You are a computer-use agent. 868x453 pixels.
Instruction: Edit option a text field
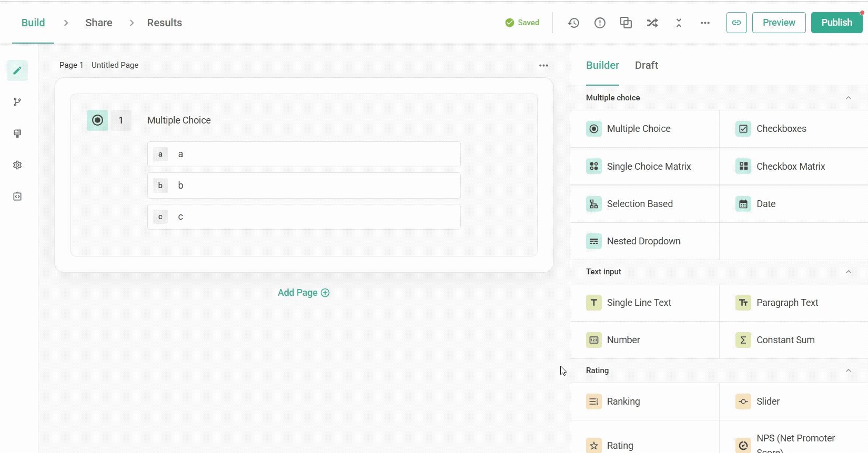(304, 155)
